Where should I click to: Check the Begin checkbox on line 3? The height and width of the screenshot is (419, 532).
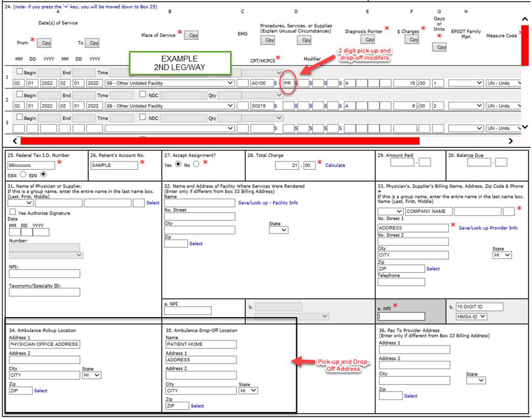20,117
